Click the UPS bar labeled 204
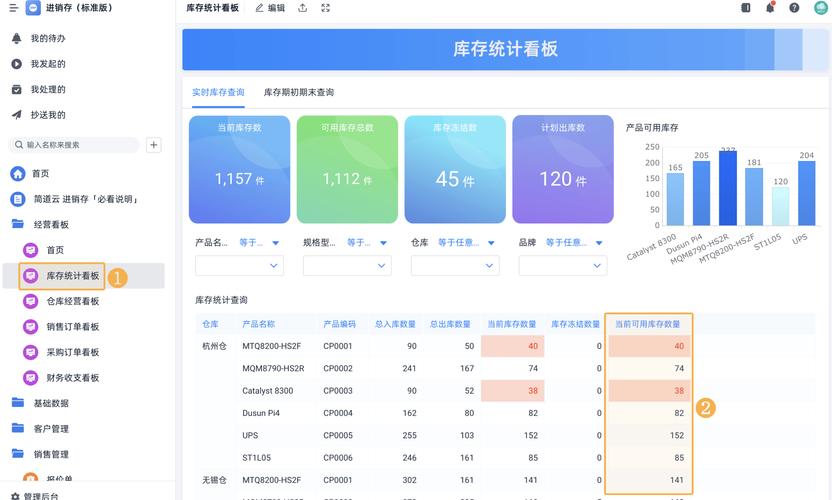Image resolution: width=832 pixels, height=500 pixels. tap(807, 193)
